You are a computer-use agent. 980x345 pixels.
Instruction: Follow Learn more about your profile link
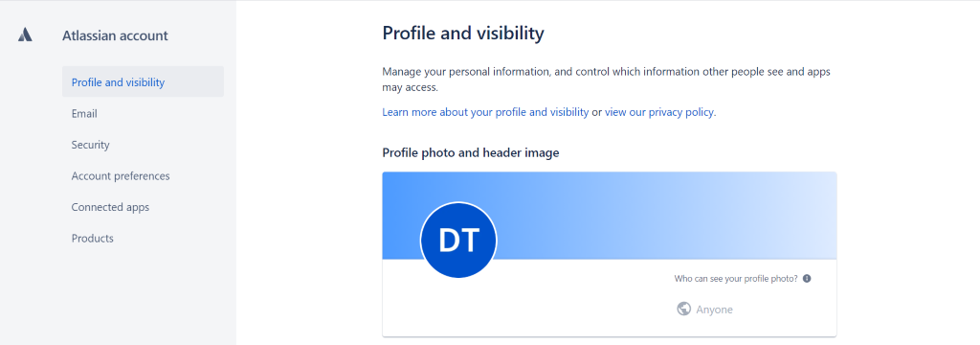(x=485, y=112)
